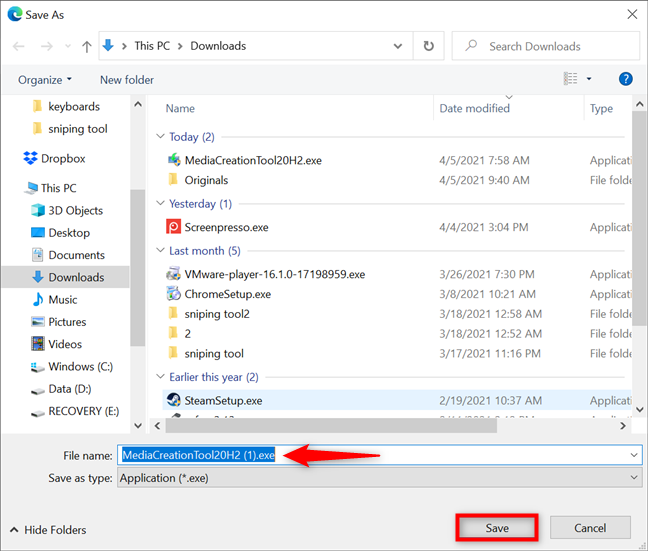
Task: Open Windows (C:) drive
Action: coord(72,367)
